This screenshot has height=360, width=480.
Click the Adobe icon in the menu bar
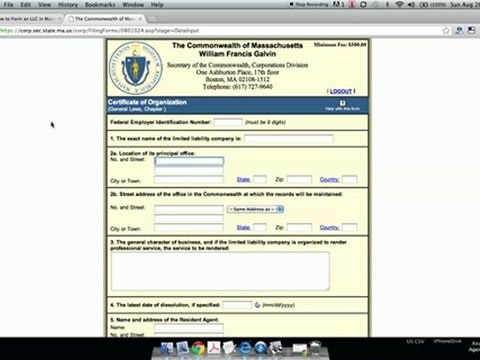click(339, 5)
